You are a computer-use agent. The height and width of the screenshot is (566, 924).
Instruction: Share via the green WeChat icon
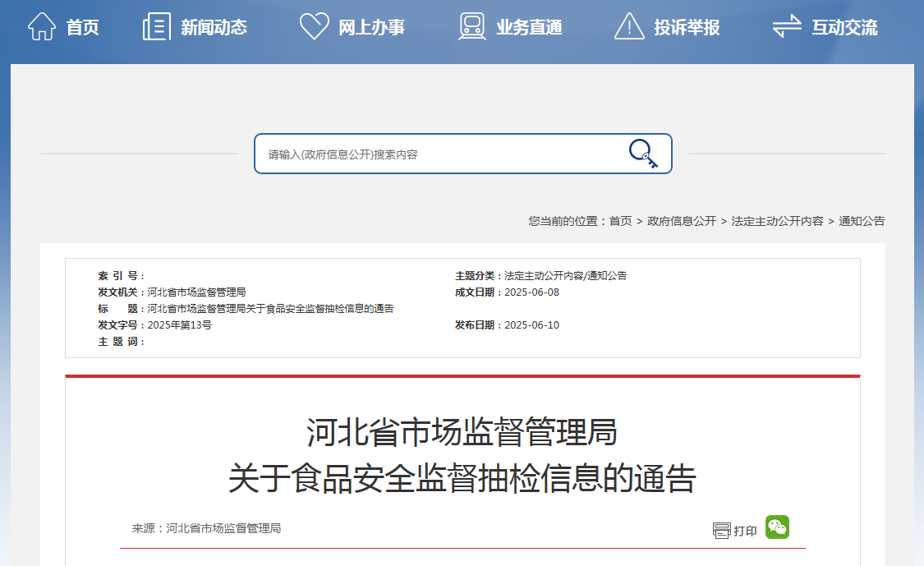777,527
